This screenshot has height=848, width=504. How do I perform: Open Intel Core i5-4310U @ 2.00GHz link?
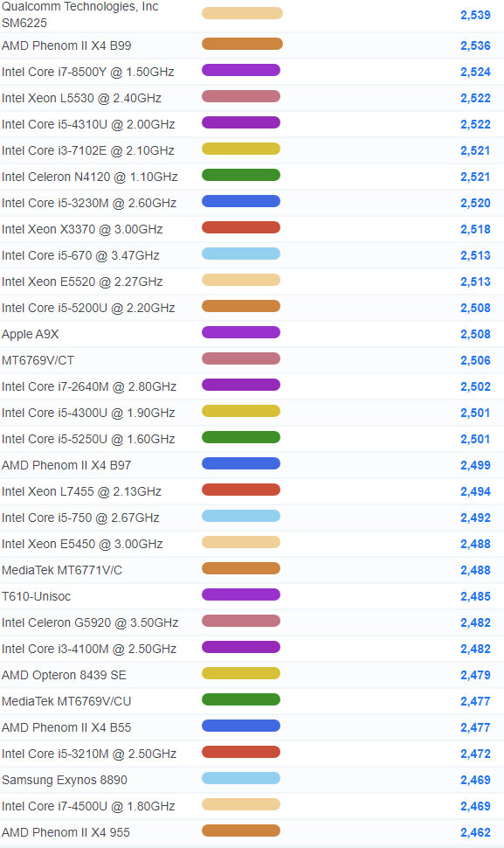(88, 124)
